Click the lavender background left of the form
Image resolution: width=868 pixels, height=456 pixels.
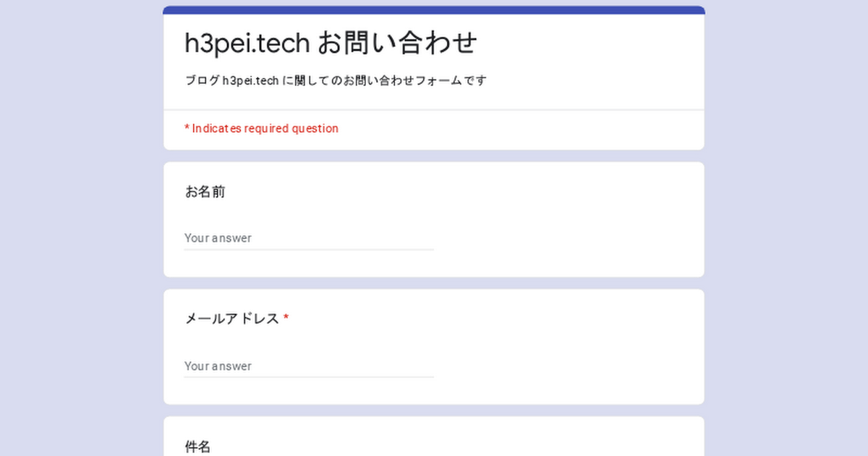pos(81,228)
